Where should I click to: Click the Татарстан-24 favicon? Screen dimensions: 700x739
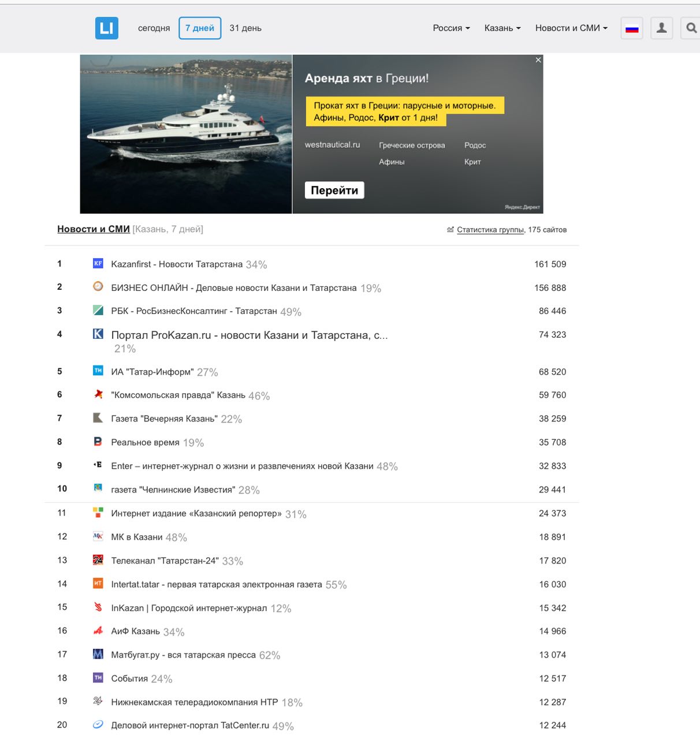click(x=98, y=559)
